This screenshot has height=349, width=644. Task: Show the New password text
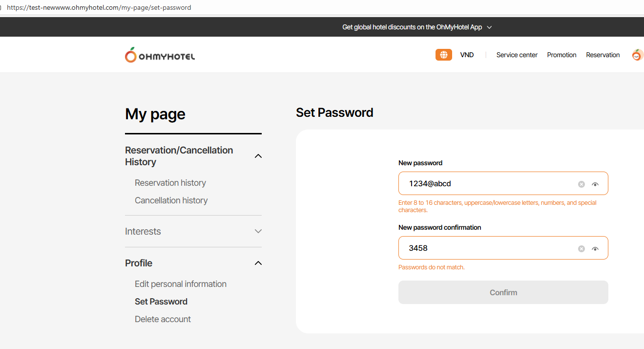[595, 184]
